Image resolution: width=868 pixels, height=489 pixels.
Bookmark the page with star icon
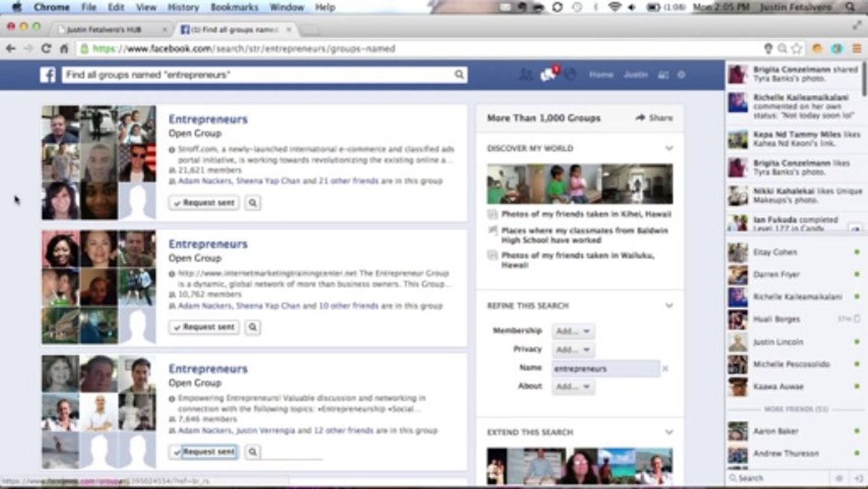click(796, 48)
